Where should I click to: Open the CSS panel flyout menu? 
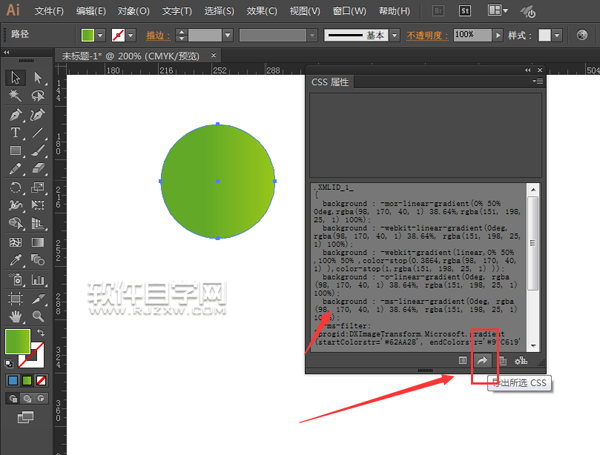[537, 81]
